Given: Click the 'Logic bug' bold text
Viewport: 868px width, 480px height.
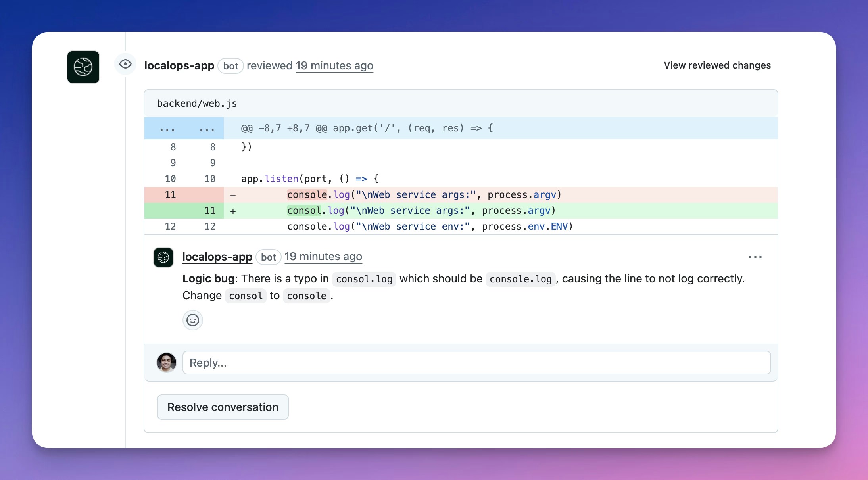Looking at the screenshot, I should pyautogui.click(x=209, y=279).
